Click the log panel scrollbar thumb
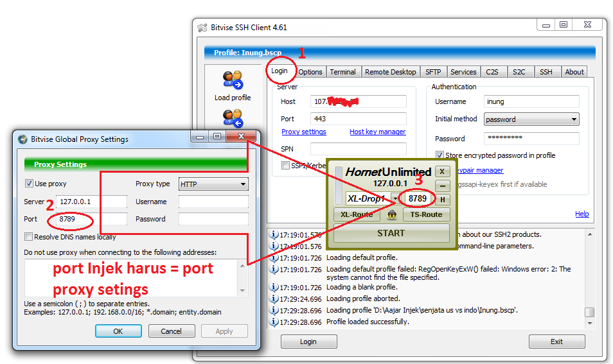The image size is (613, 364). 590,313
